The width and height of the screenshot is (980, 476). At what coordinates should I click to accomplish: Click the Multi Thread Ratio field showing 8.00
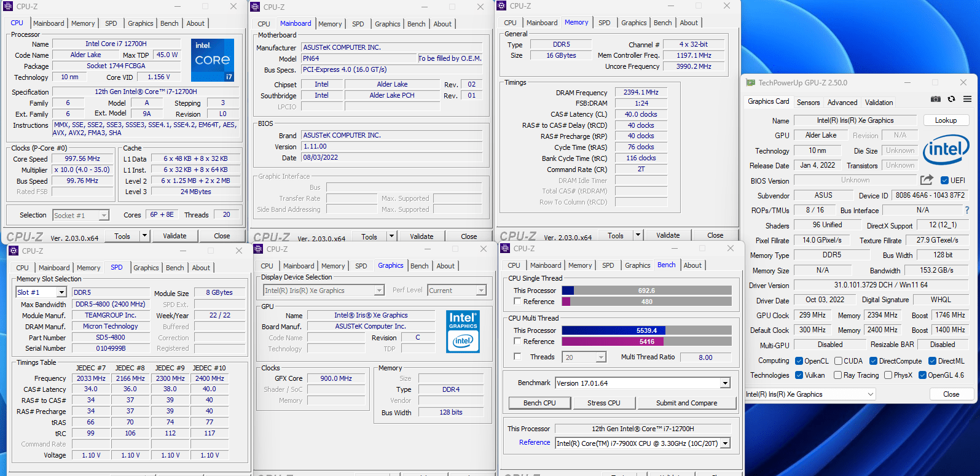pos(705,357)
